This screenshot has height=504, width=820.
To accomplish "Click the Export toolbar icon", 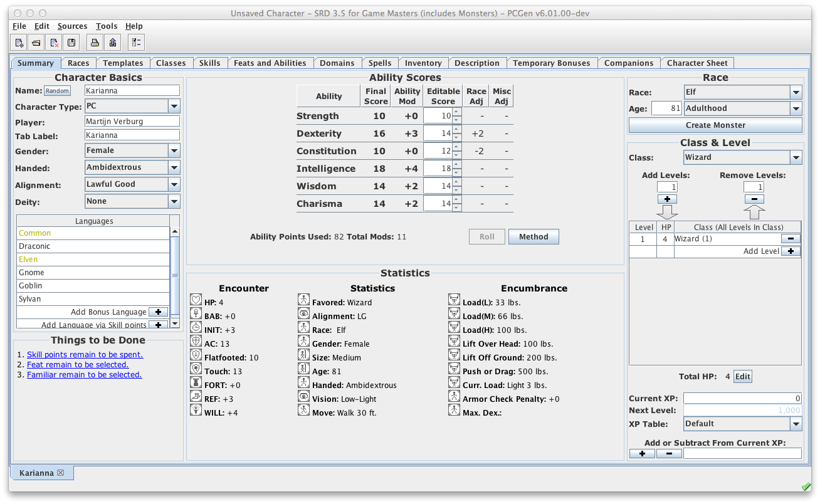I will [113, 43].
